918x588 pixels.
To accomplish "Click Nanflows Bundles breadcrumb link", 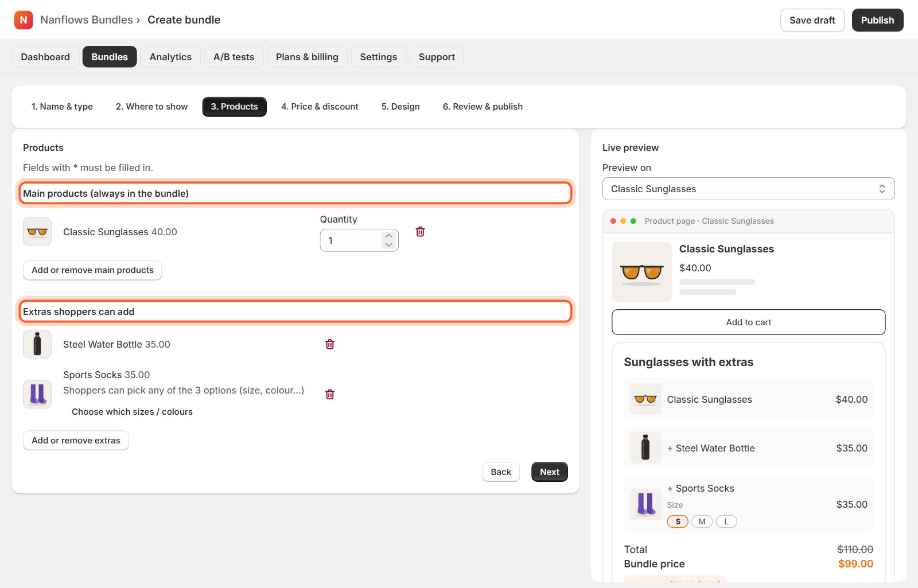I will 87,20.
